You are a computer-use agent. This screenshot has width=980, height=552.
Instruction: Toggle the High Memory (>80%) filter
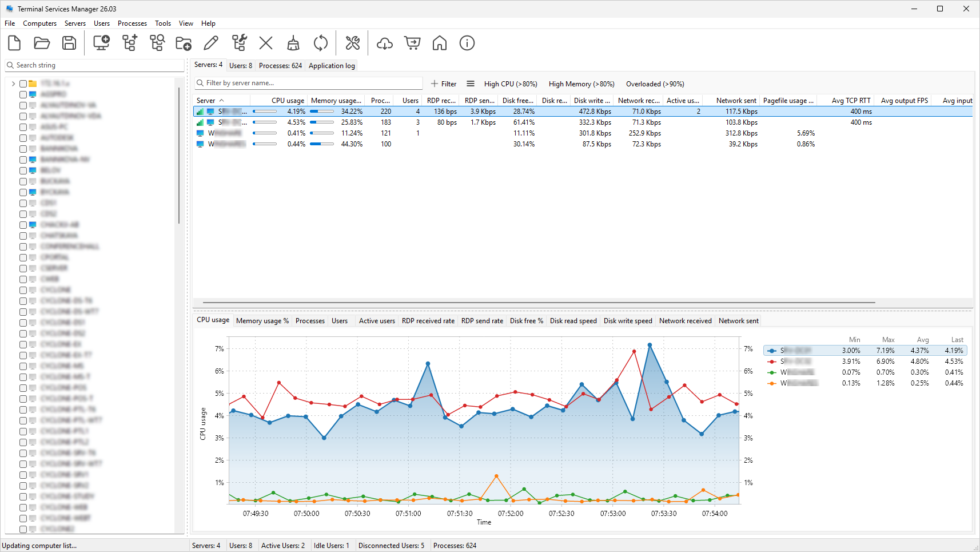tap(581, 84)
